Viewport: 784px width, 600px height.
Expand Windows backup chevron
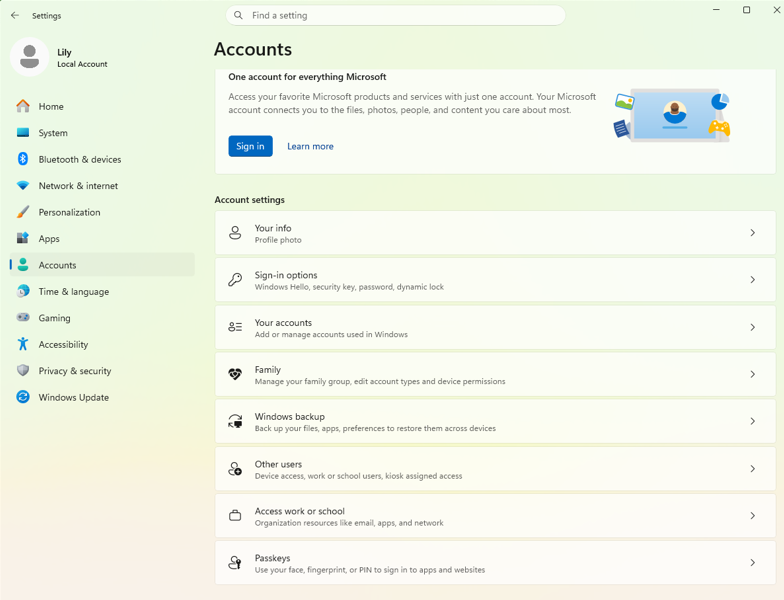(x=752, y=421)
